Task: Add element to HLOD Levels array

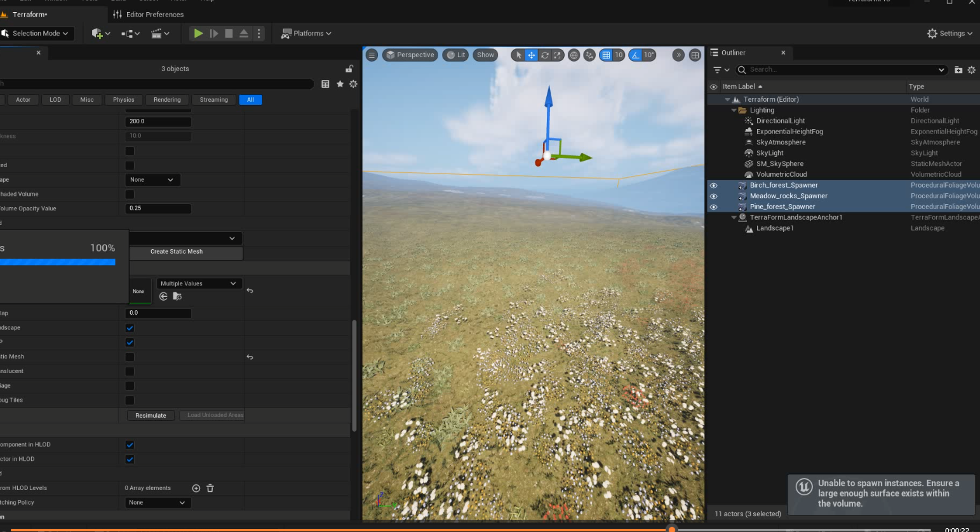Action: coord(196,488)
